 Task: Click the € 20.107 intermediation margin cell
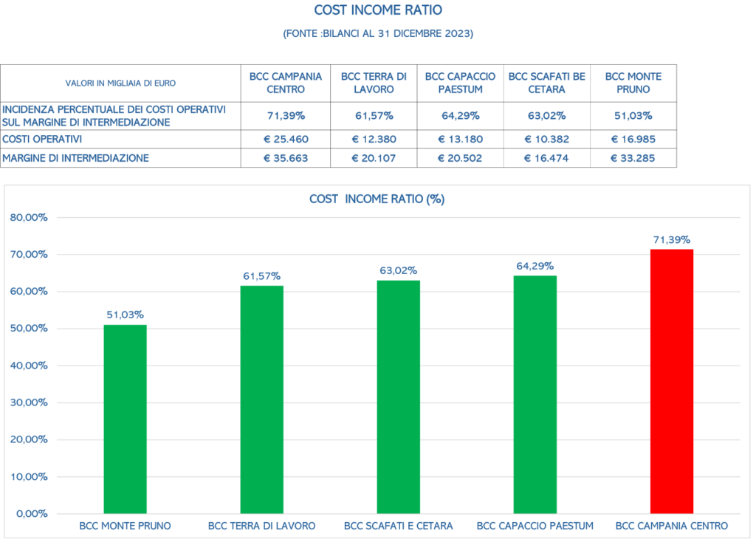click(x=374, y=158)
